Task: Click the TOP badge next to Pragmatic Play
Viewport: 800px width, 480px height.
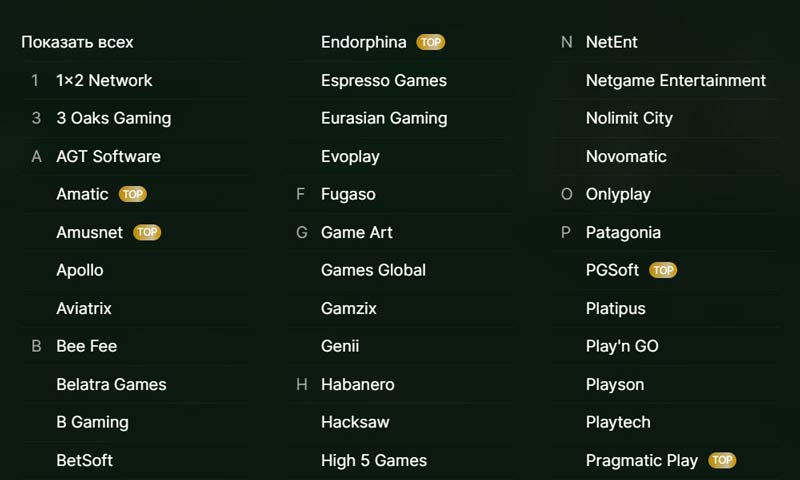Action: (722, 460)
